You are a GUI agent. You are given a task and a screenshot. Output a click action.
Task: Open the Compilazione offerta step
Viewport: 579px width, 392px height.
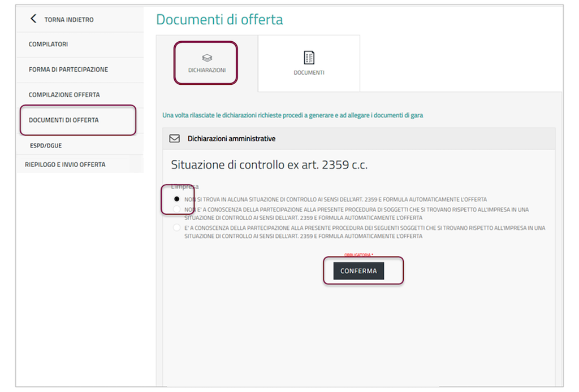pos(64,95)
